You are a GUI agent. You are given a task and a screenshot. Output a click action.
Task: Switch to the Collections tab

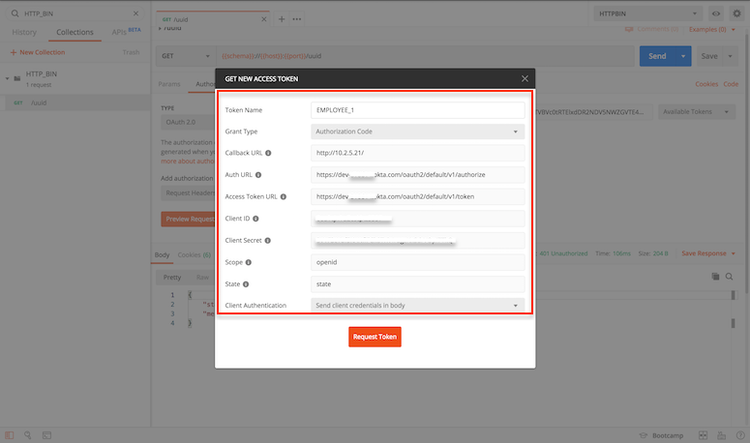click(75, 32)
